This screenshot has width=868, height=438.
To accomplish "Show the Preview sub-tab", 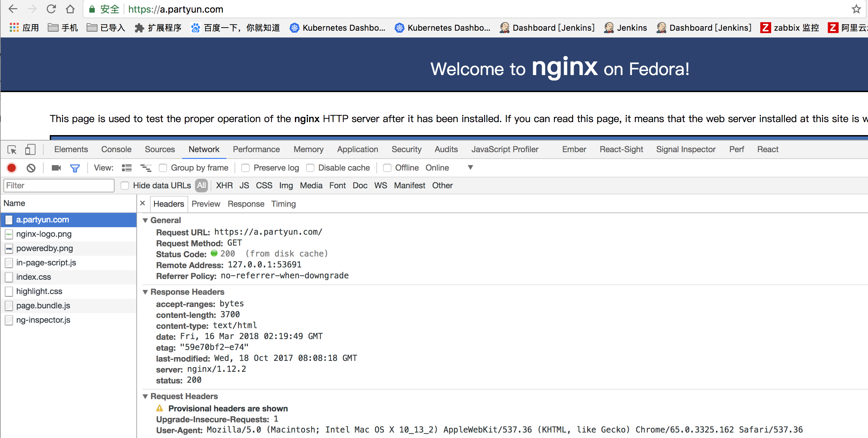I will 206,204.
